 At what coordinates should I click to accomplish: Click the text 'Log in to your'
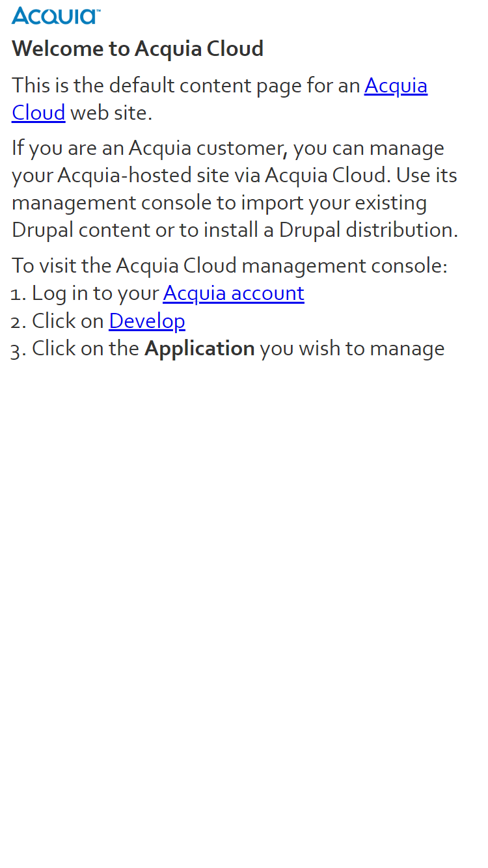[x=96, y=293]
